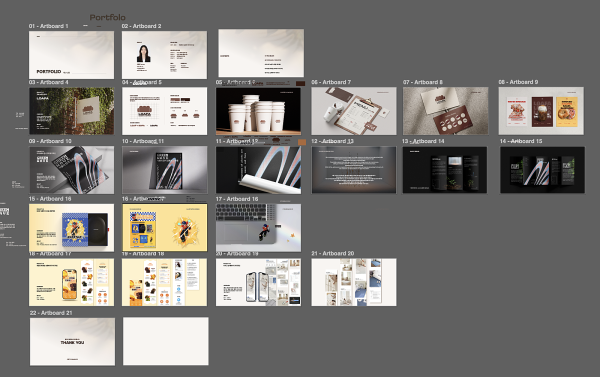Click the orange color swatch rectangle
The image size is (600, 377).
[302, 142]
